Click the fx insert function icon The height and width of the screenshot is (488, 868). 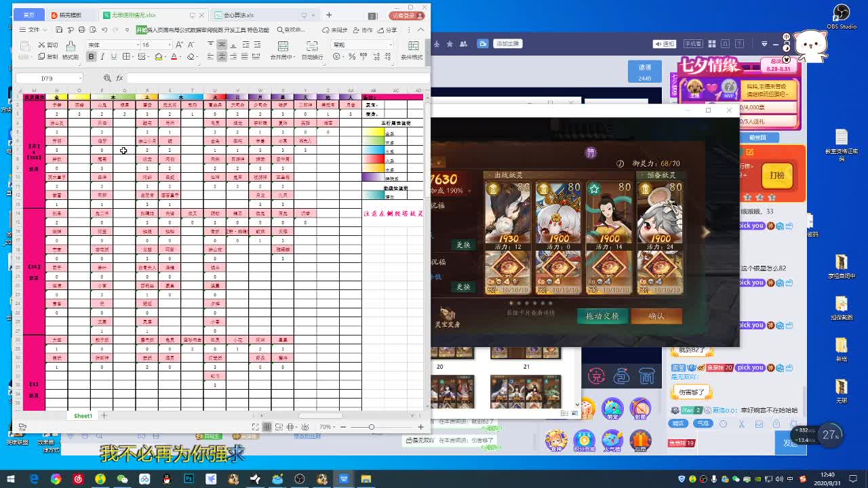(119, 79)
